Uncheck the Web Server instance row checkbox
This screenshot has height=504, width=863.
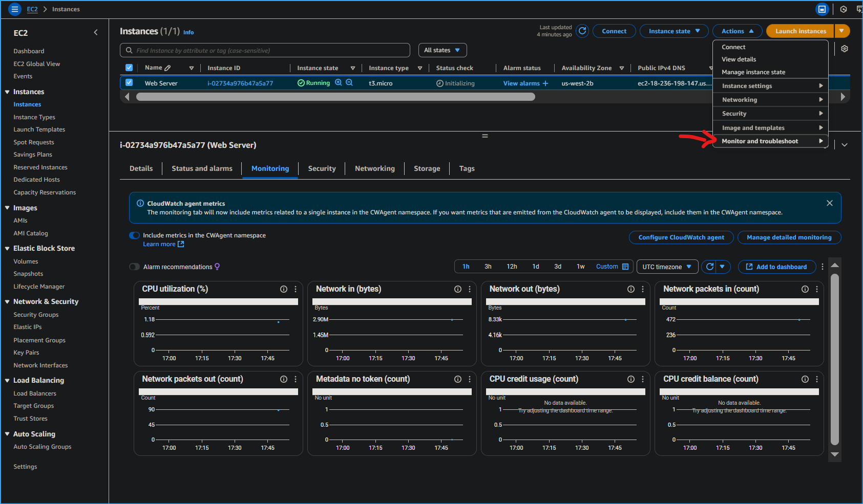click(x=129, y=82)
